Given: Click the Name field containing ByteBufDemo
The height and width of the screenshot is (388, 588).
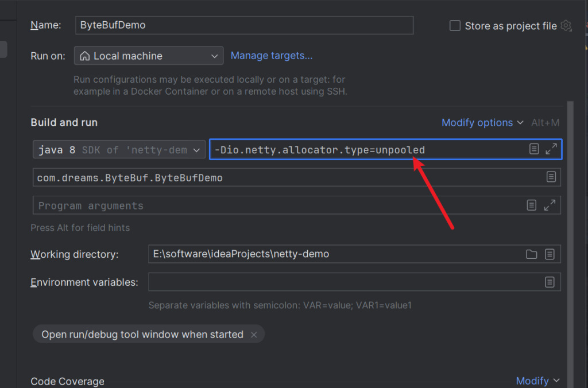Looking at the screenshot, I should (244, 25).
